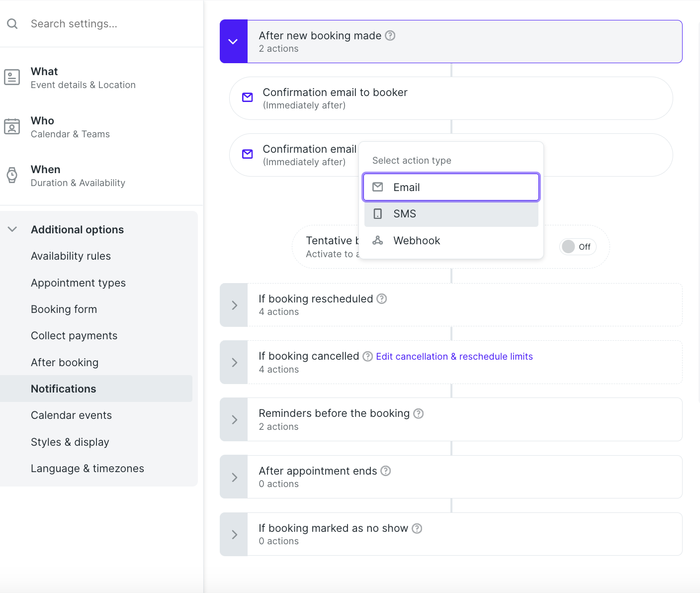Expand the If booking rescheduled section

(x=234, y=305)
